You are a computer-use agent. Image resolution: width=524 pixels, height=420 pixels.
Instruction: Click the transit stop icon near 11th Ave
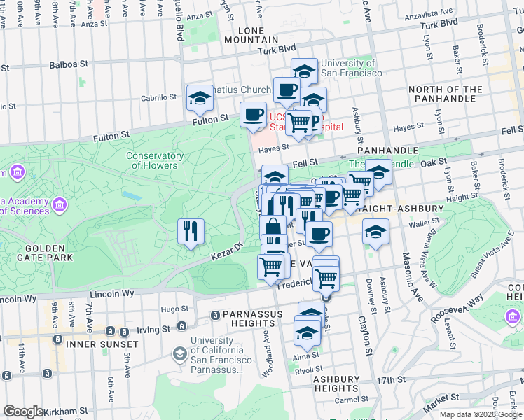(7, 376)
